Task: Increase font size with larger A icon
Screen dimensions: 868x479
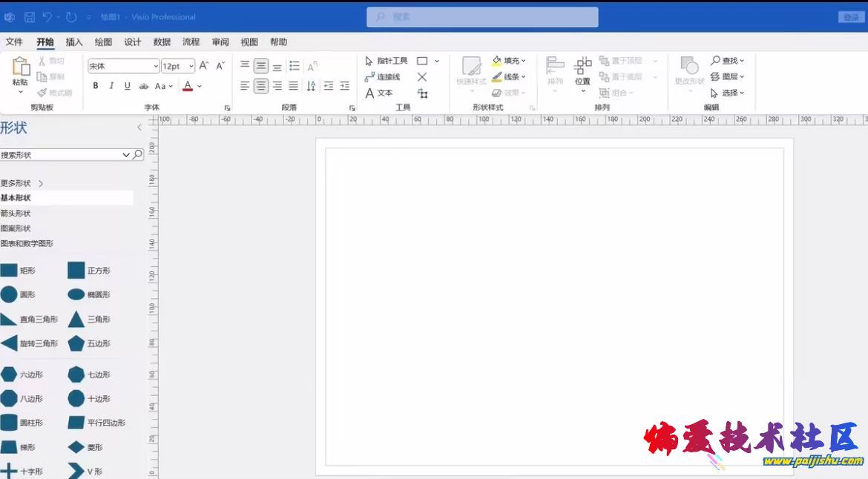Action: pyautogui.click(x=204, y=65)
